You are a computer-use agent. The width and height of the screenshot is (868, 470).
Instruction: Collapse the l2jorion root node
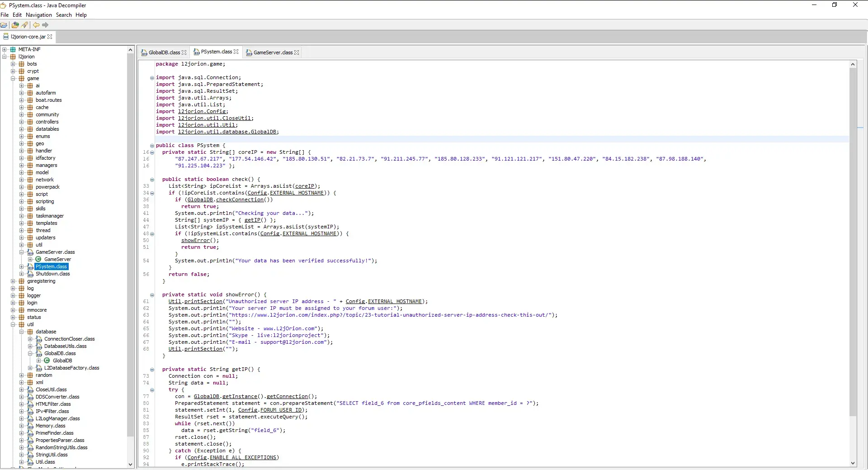5,57
